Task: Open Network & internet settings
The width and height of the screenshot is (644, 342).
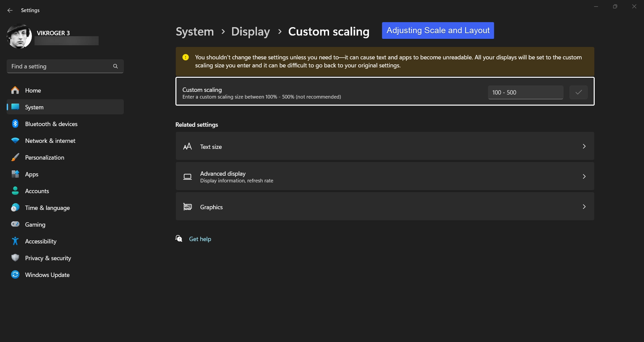Action: pyautogui.click(x=65, y=140)
